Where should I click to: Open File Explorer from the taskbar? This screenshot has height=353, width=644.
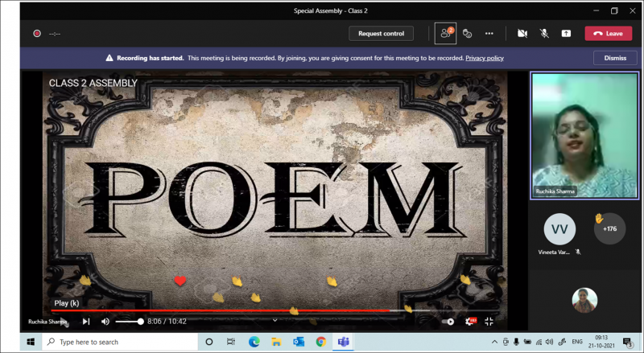coord(276,342)
